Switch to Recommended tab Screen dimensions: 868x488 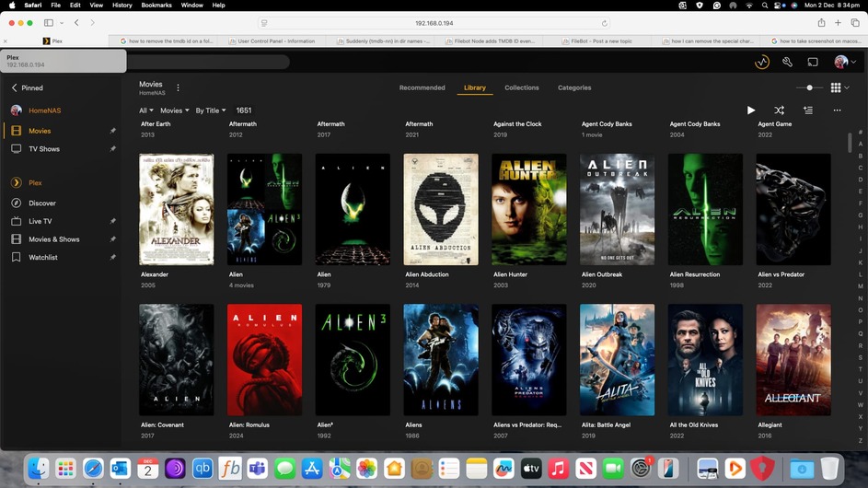(422, 87)
